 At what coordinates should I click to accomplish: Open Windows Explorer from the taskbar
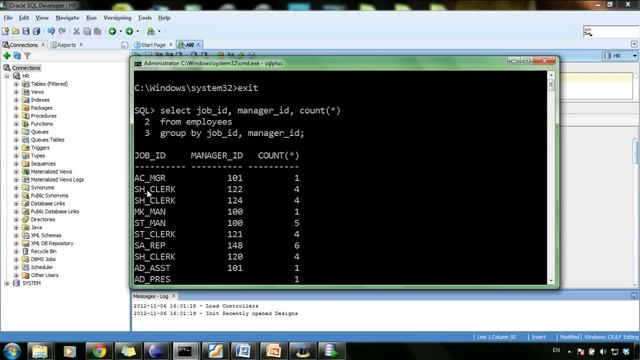[x=40, y=351]
